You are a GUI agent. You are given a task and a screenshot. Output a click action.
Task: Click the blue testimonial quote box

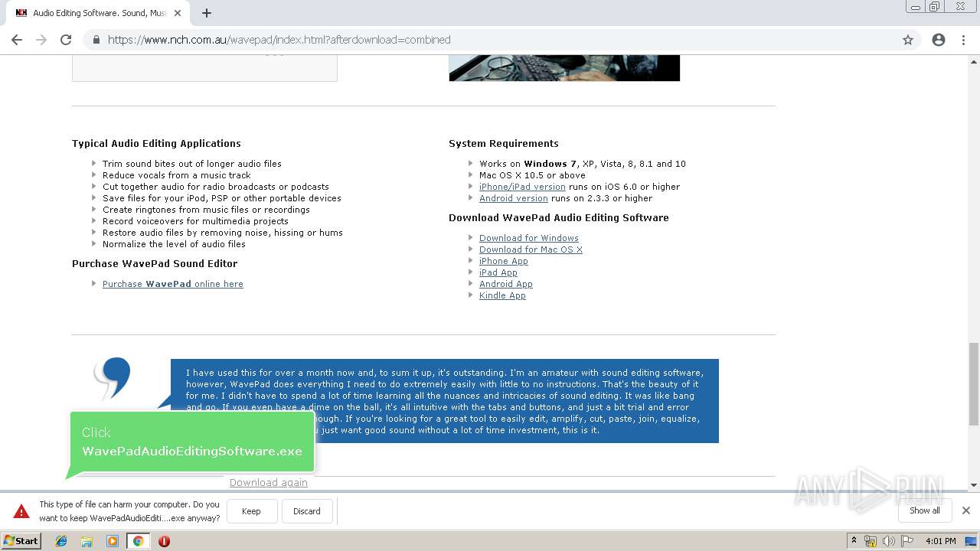pyautogui.click(x=445, y=401)
